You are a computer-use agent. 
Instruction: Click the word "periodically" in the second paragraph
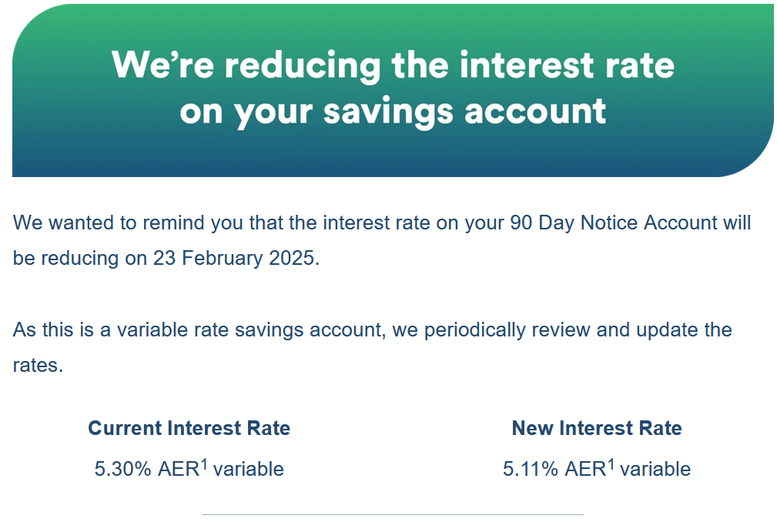click(x=474, y=330)
